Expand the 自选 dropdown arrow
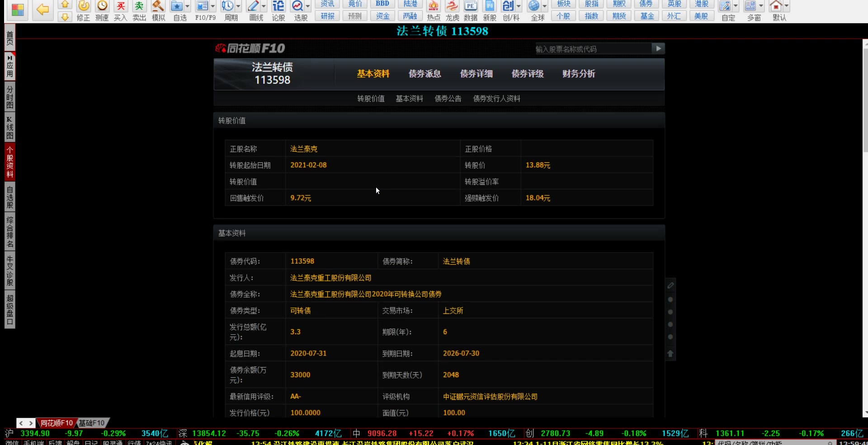868x445 pixels. click(x=187, y=6)
